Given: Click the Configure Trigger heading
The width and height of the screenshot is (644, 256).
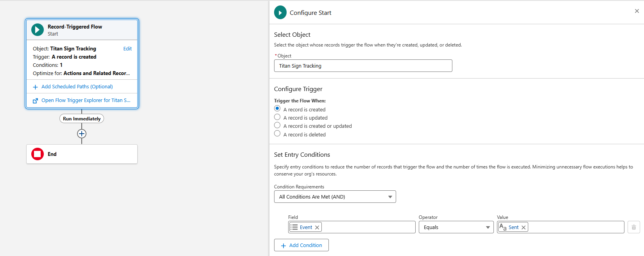Looking at the screenshot, I should (x=298, y=89).
